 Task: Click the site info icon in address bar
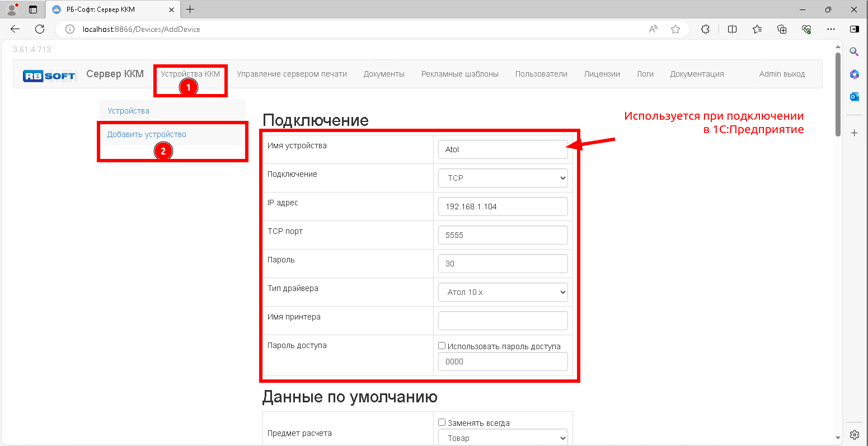coord(70,29)
